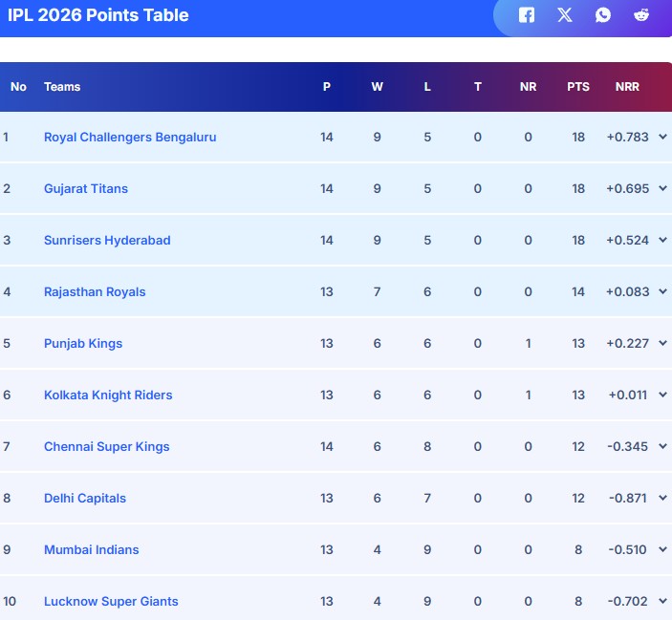Open Lucknow Super Giants team link
The image size is (672, 620).
(x=111, y=601)
